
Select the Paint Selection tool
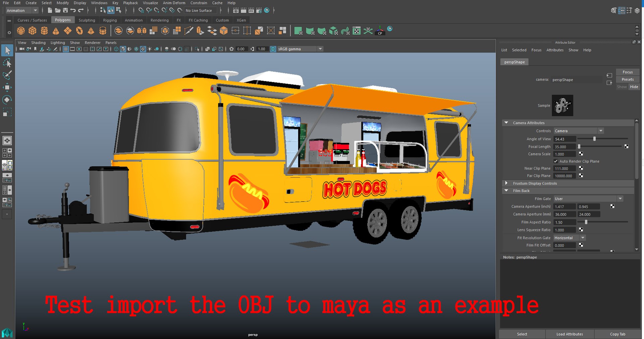7,75
